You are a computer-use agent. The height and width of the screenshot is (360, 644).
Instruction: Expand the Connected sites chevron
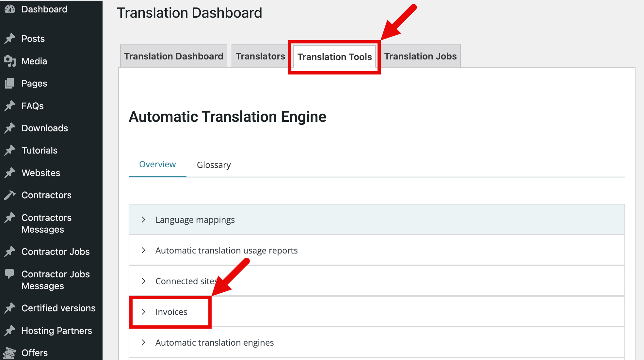point(143,281)
